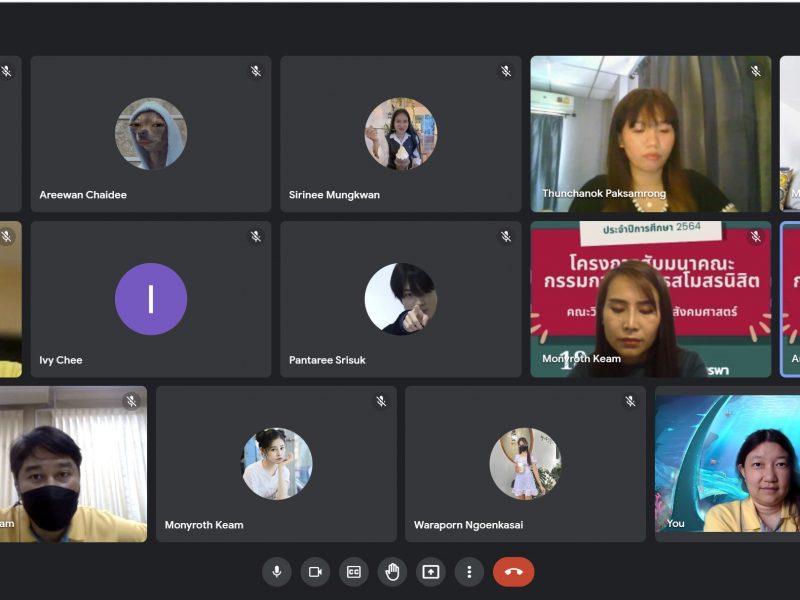
Task: Select Ivy Chee's purple initial avatar
Action: click(x=151, y=299)
